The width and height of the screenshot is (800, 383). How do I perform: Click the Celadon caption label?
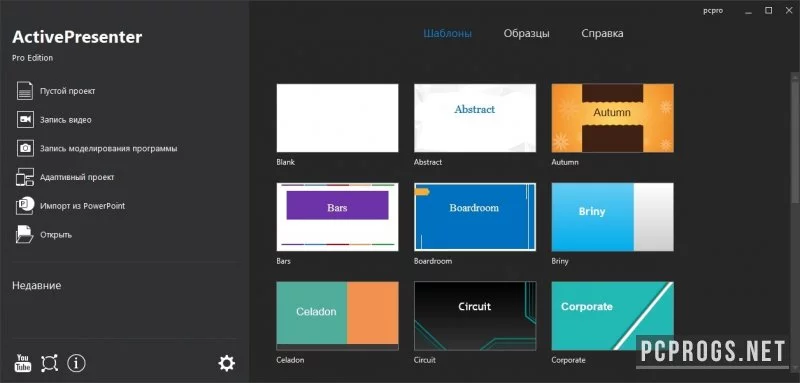[290, 360]
